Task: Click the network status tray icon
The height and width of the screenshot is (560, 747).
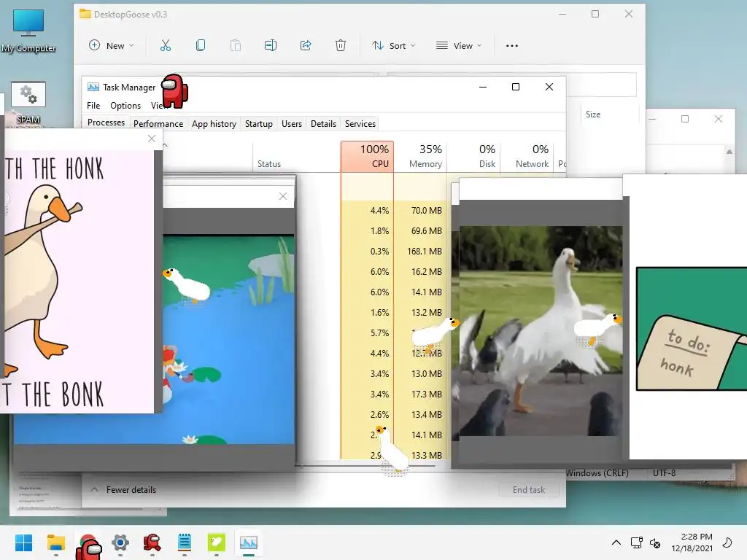Action: (636, 542)
